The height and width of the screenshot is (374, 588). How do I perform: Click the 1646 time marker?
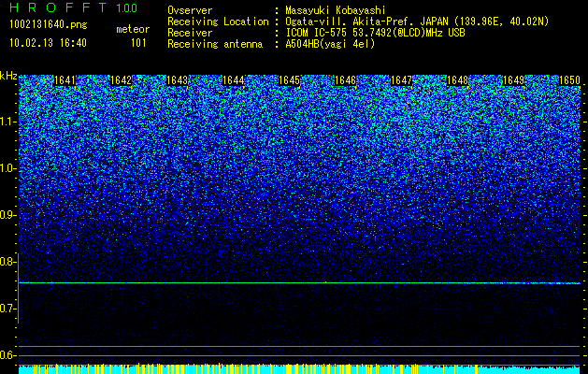click(x=345, y=80)
